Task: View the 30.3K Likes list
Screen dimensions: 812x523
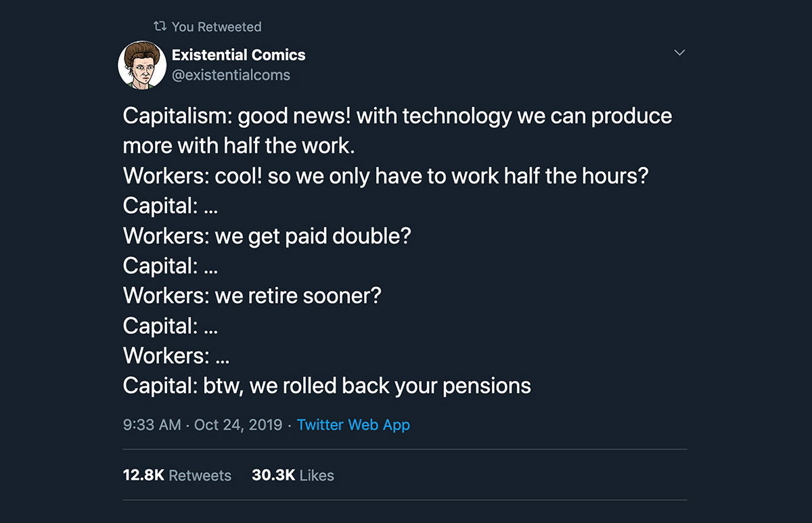Action: coord(293,476)
